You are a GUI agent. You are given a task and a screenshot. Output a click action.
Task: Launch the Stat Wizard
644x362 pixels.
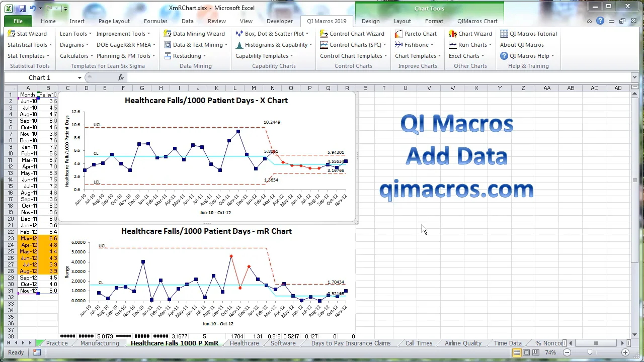click(x=28, y=34)
